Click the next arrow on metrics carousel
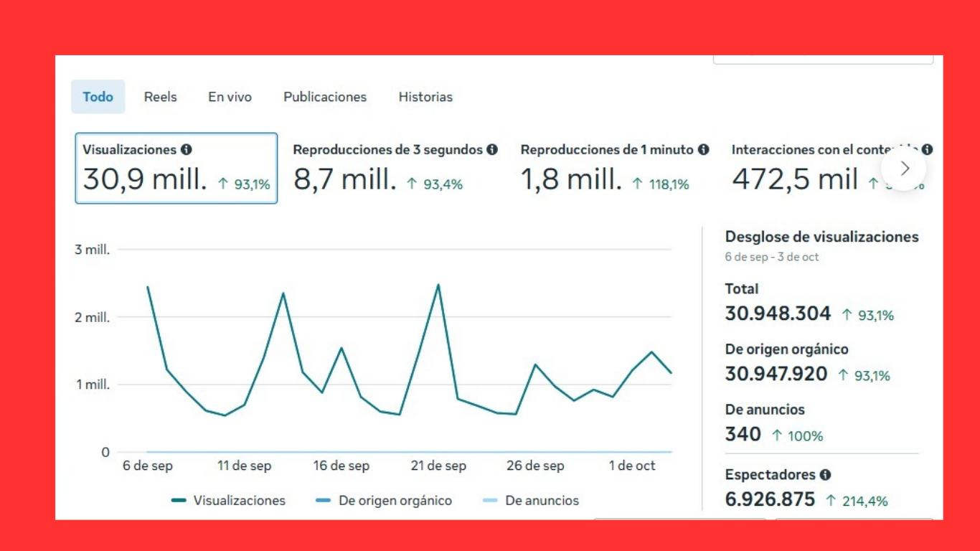Screen dimensions: 980x551 click(x=904, y=169)
